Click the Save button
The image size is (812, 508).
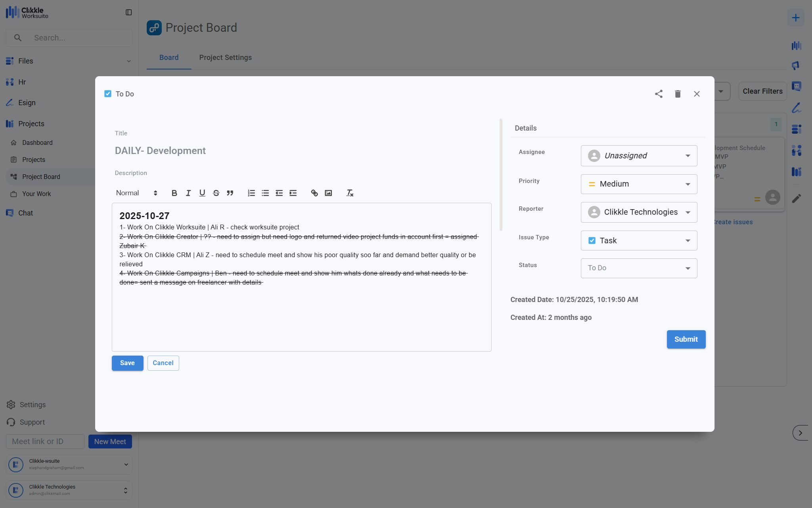pyautogui.click(x=127, y=363)
